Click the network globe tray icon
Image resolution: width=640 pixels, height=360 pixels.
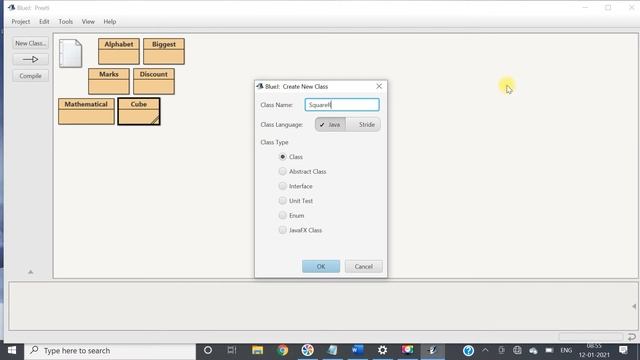517,350
